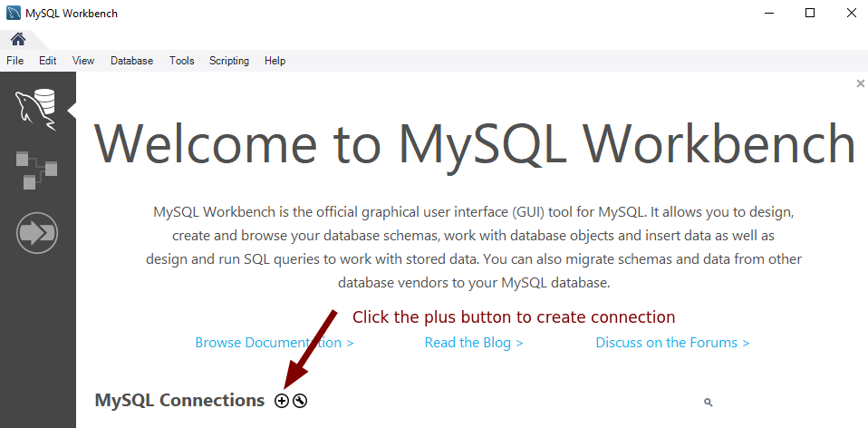Open the Scripting menu
This screenshot has width=868, height=428.
pos(229,61)
